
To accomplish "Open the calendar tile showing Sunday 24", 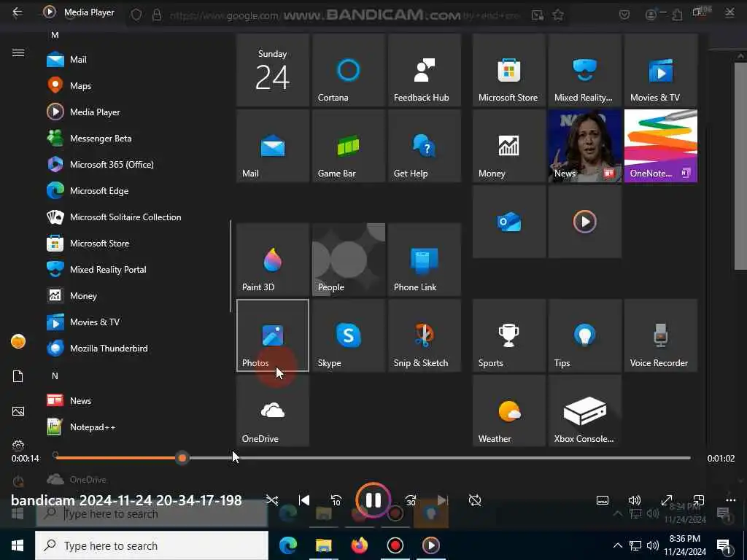I will point(273,70).
